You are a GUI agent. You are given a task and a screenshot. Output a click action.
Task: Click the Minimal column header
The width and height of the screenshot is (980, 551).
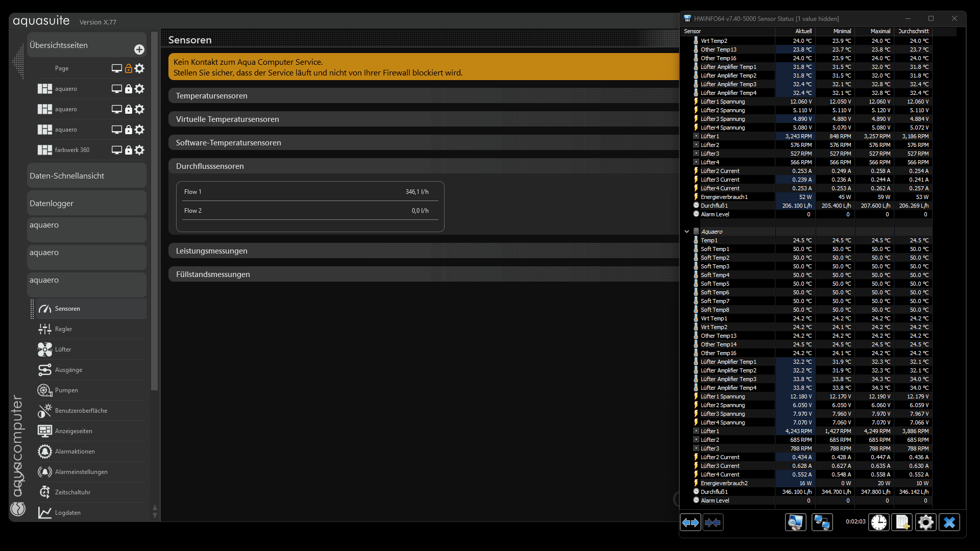835,32
